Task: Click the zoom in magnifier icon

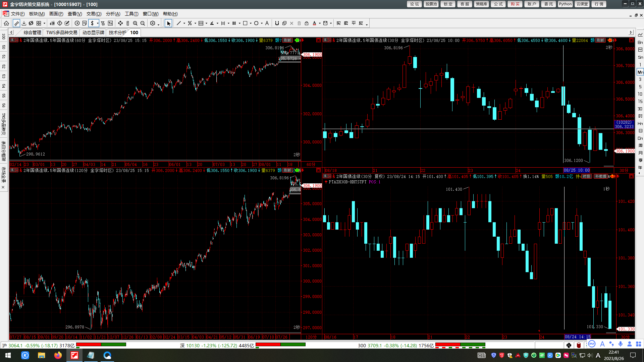Action: (135, 23)
